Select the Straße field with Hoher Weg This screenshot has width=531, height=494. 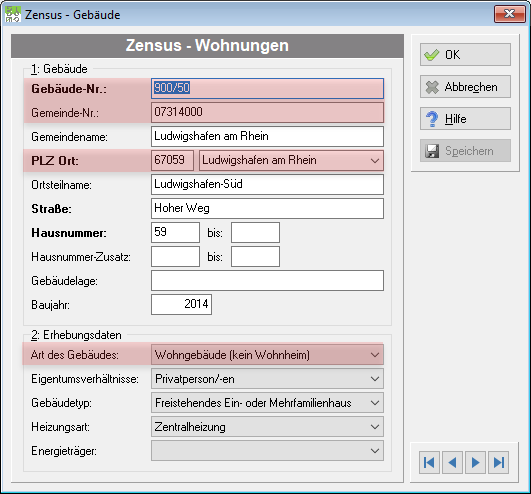[267, 209]
